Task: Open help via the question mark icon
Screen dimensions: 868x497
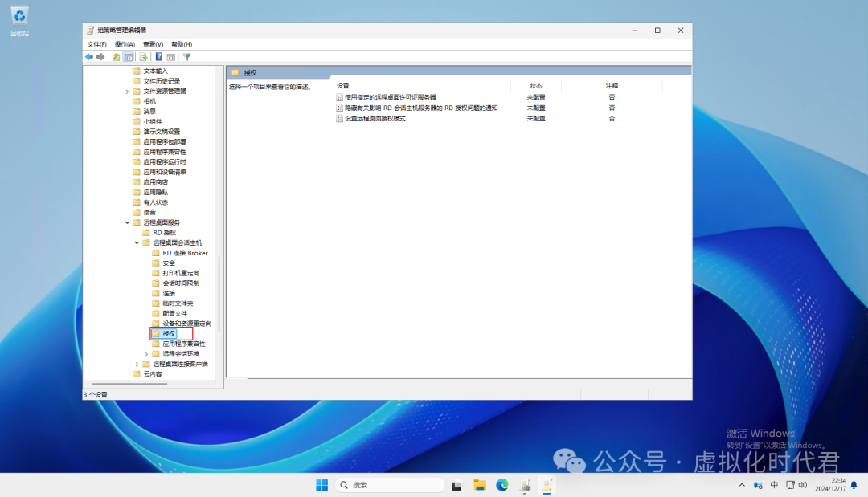Action: 159,57
